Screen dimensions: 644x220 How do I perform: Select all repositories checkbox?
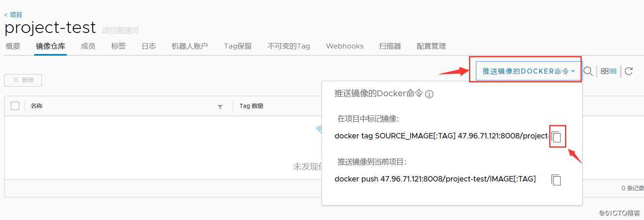(15, 106)
